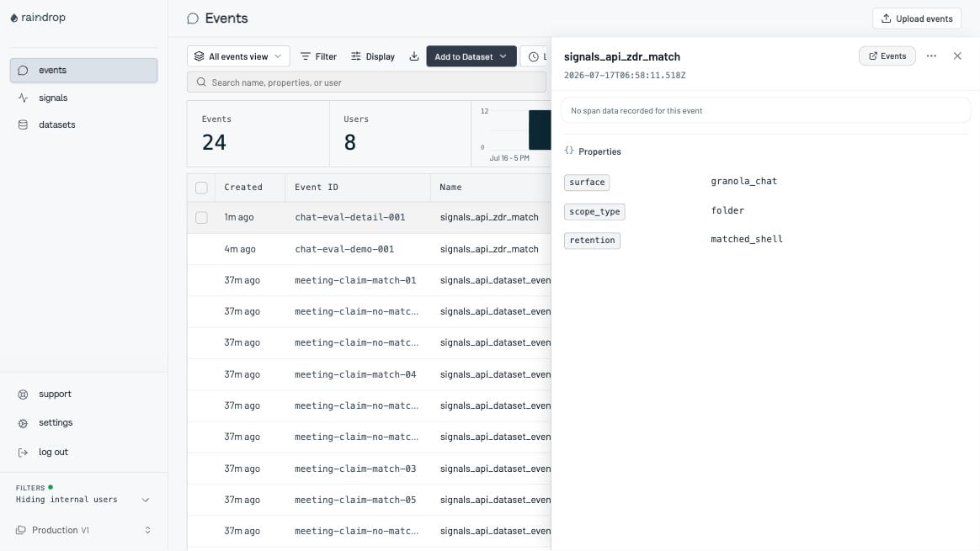Click the Filter button
The height and width of the screenshot is (551, 980).
click(x=318, y=56)
